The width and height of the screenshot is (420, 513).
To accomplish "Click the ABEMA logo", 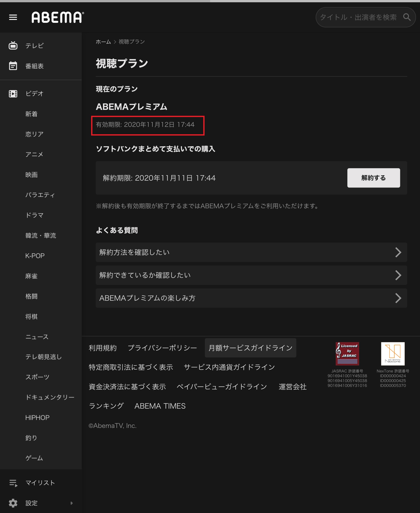I will (x=58, y=17).
